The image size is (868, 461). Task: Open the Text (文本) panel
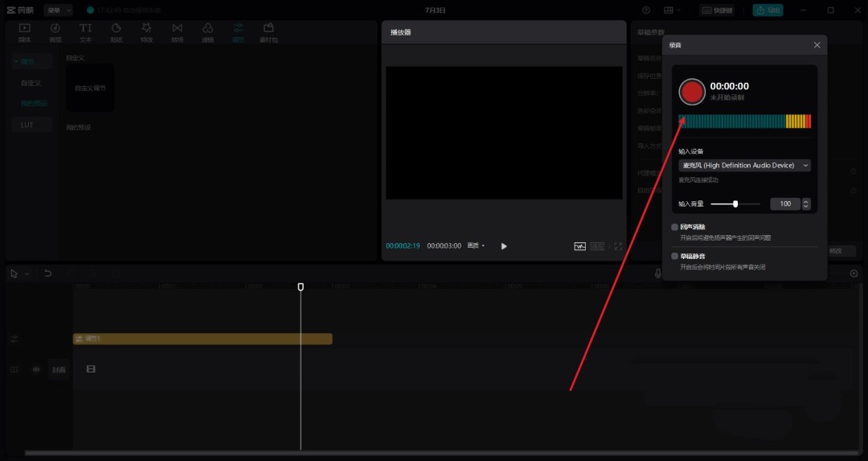(86, 32)
